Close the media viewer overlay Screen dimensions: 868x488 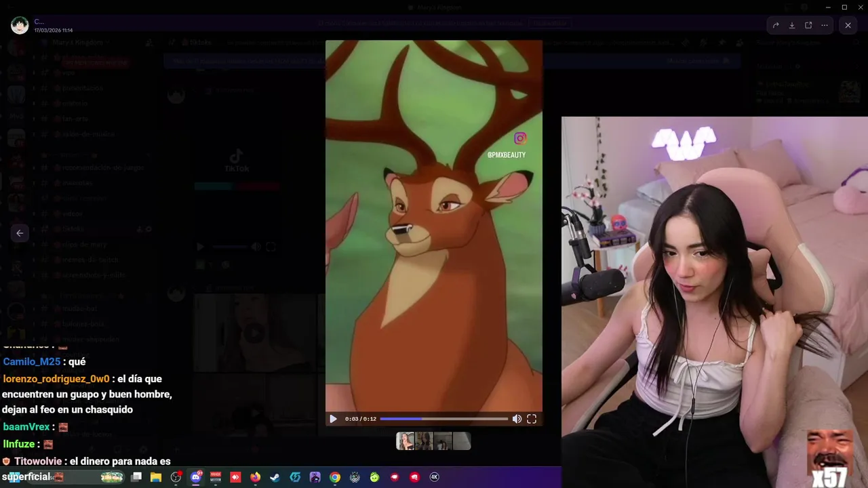point(848,25)
